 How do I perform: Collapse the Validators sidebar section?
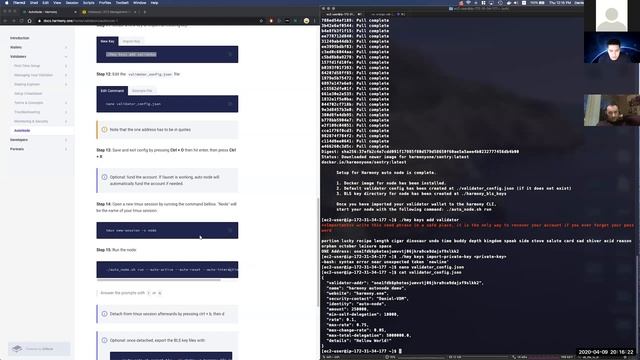pyautogui.click(x=66, y=56)
